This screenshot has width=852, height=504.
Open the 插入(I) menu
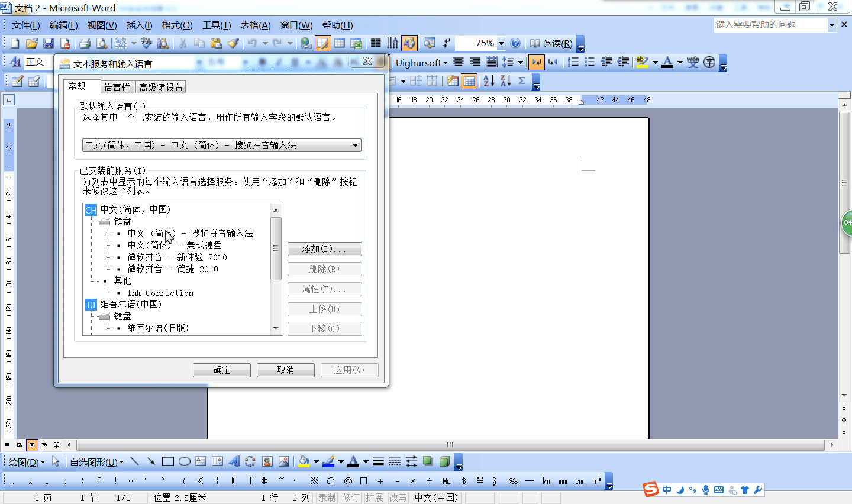tap(139, 25)
